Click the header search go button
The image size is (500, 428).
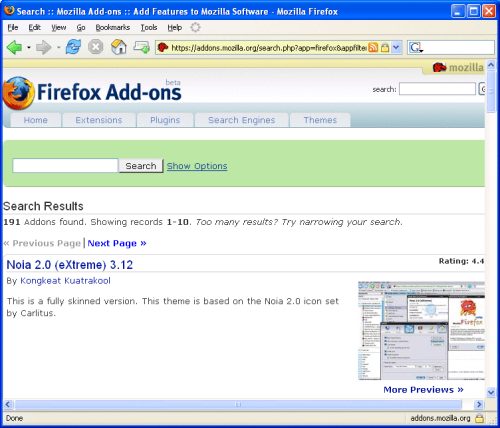click(482, 89)
